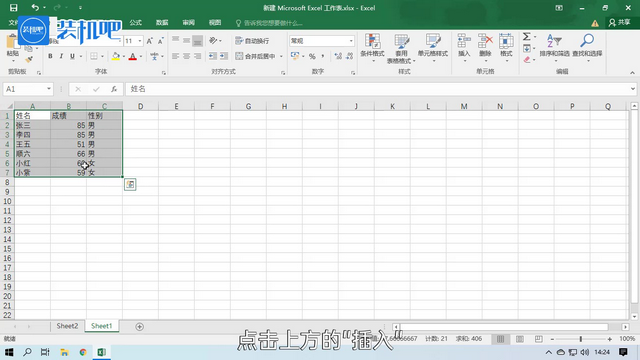The height and width of the screenshot is (360, 640).
Task: Click the AutoSum sigma icon
Action: pyautogui.click(x=527, y=37)
